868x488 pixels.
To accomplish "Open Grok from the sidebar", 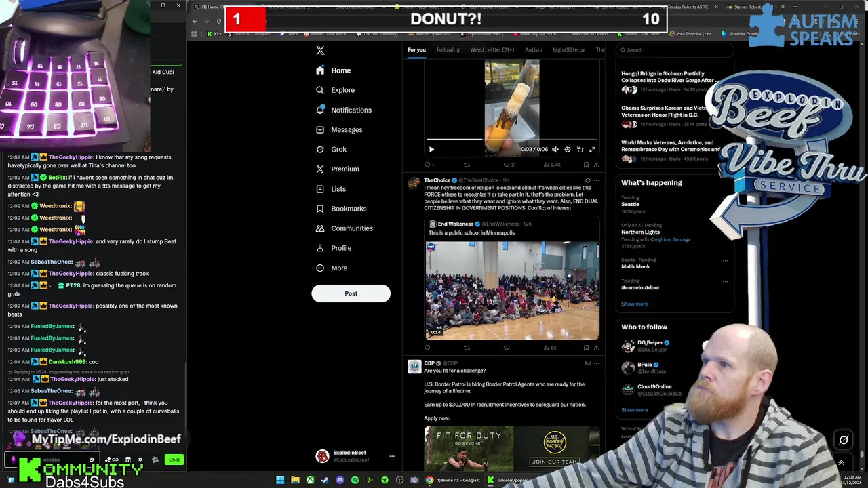I will (331, 149).
